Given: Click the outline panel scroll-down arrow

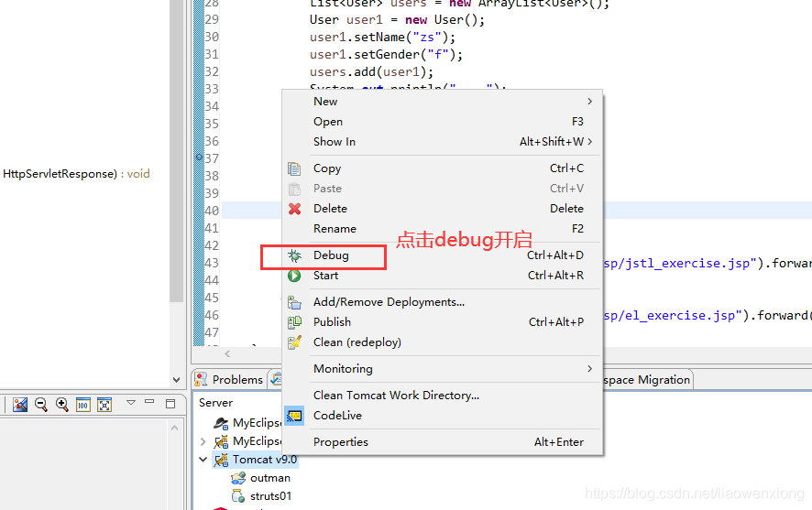Looking at the screenshot, I should (176, 380).
